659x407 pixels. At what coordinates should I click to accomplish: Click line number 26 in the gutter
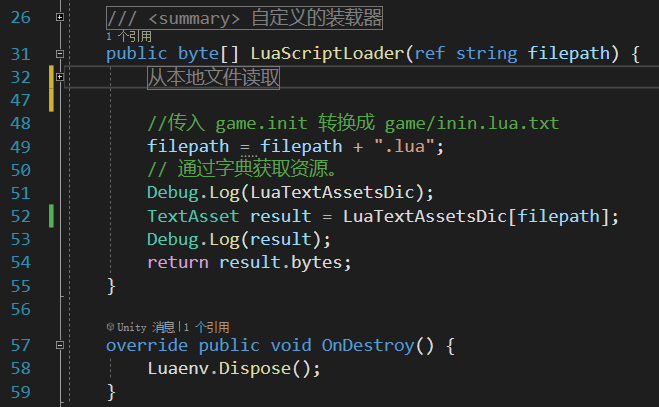pos(21,18)
